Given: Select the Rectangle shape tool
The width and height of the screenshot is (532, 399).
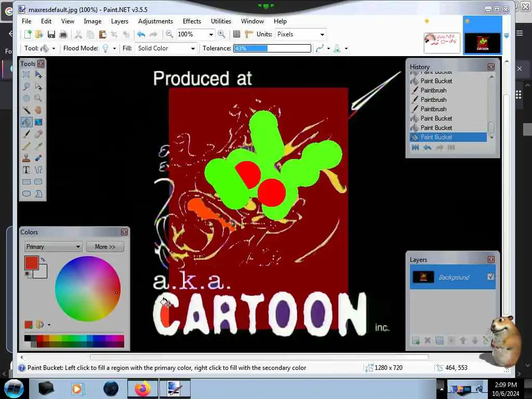Looking at the screenshot, I should coord(26,182).
